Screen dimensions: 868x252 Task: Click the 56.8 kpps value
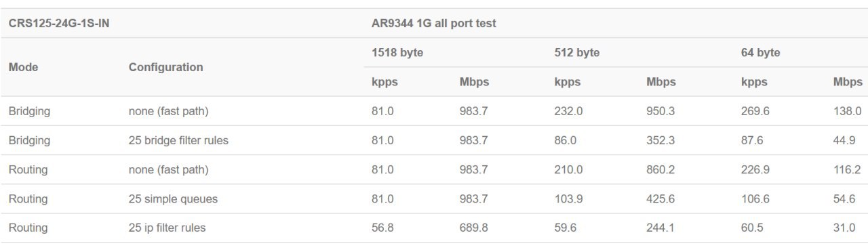coord(382,228)
